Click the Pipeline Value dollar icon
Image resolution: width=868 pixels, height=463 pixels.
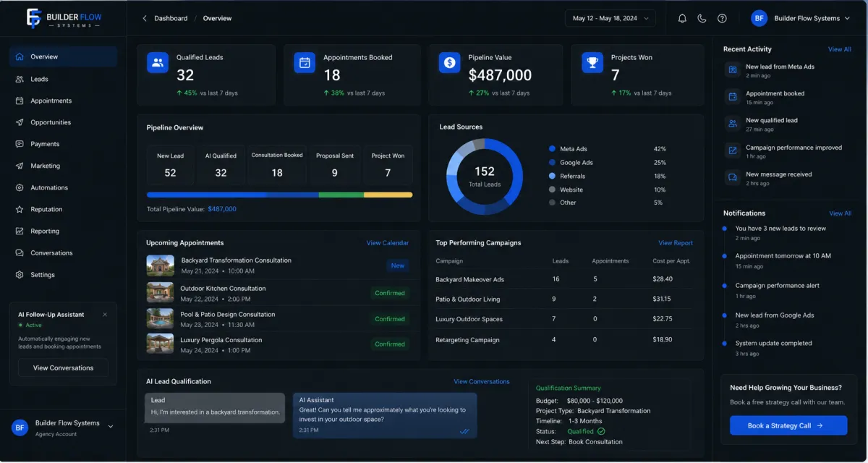tap(449, 63)
